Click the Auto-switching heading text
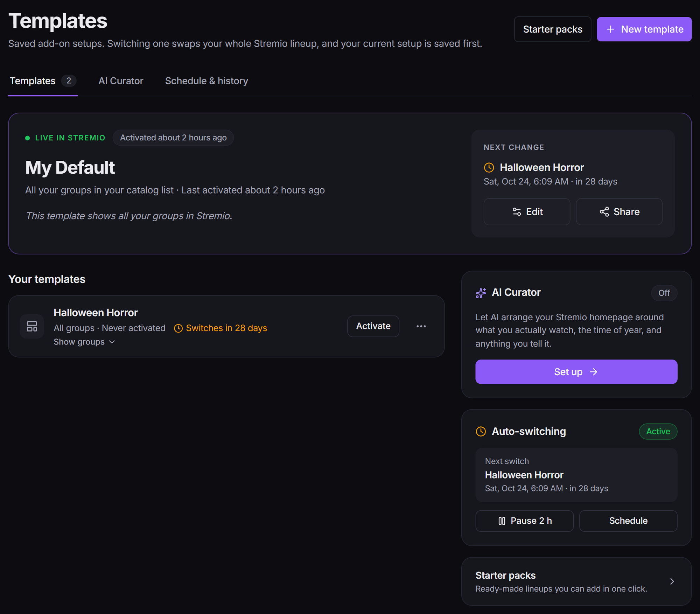 (529, 432)
